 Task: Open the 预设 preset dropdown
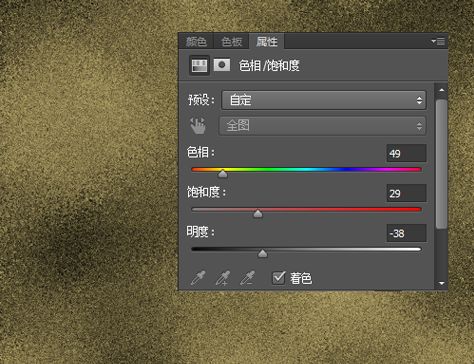click(324, 100)
